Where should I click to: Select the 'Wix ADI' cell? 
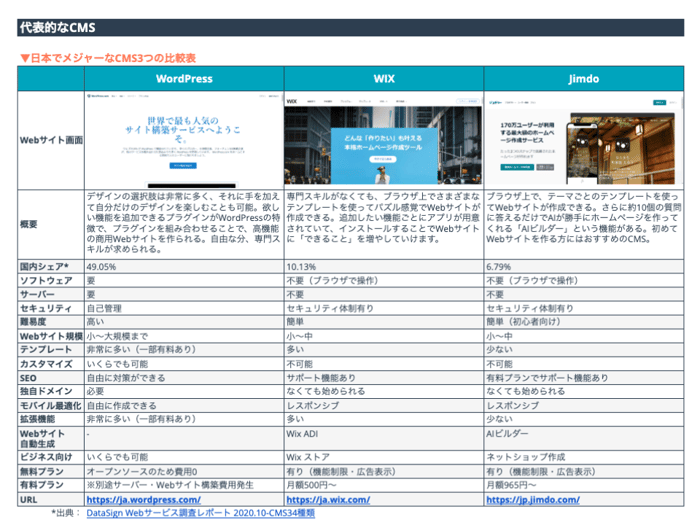[x=302, y=433]
